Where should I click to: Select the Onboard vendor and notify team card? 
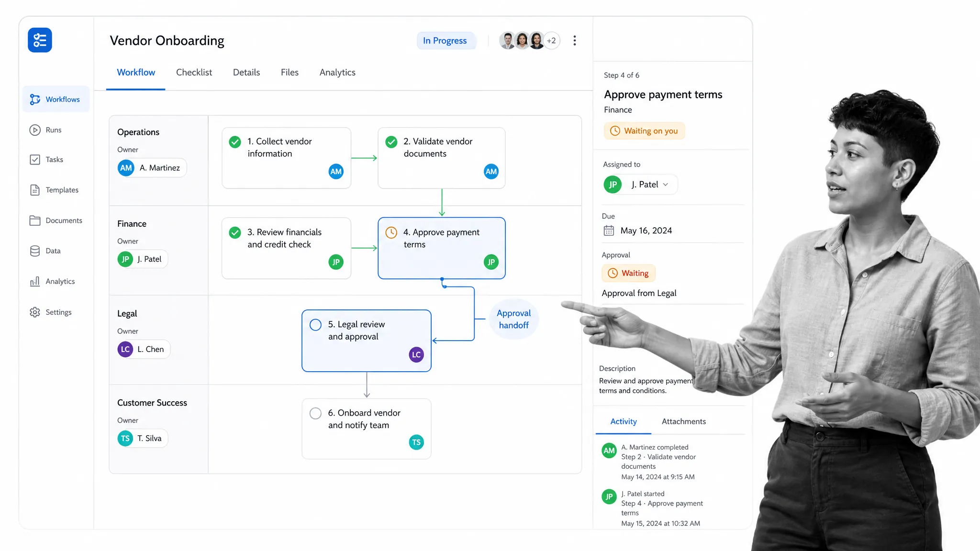(367, 429)
